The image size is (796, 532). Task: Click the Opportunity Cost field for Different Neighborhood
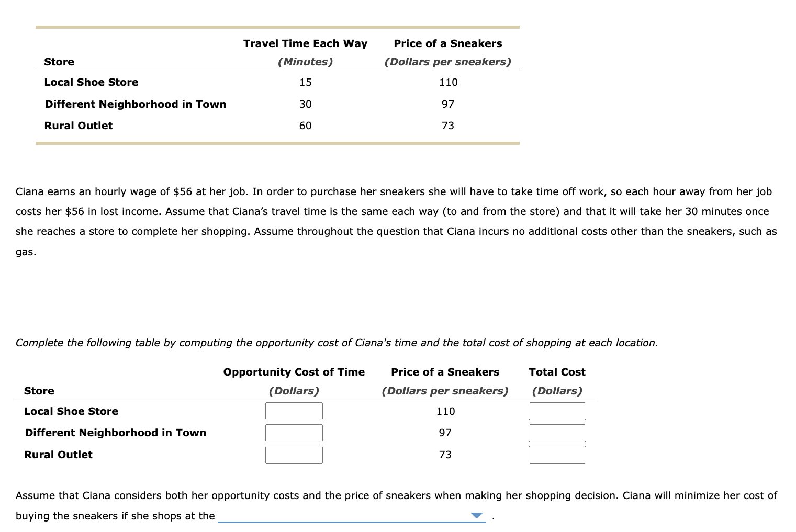click(294, 433)
